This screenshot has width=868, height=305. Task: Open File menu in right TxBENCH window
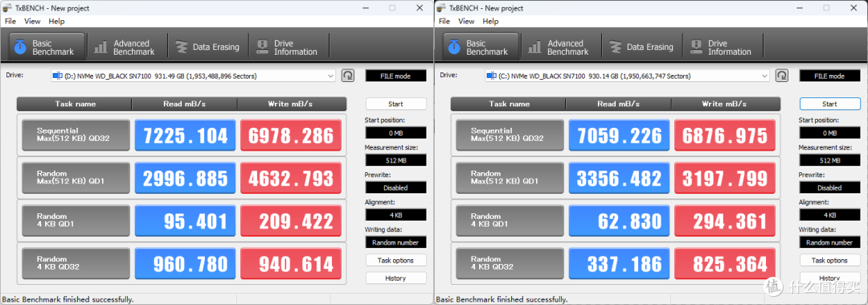tap(444, 21)
